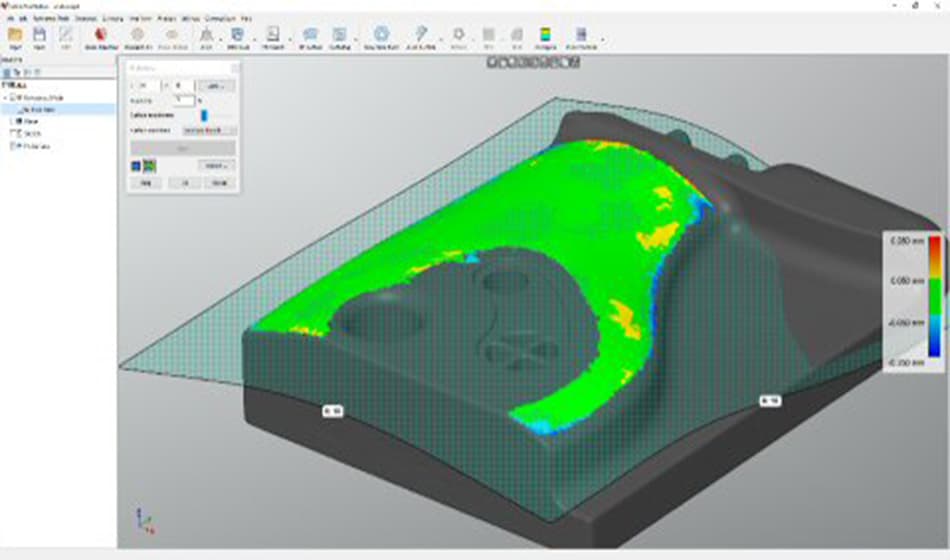Click the first numeric field in the dialog's top row
Screen dimensions: 950x560
click(148, 86)
